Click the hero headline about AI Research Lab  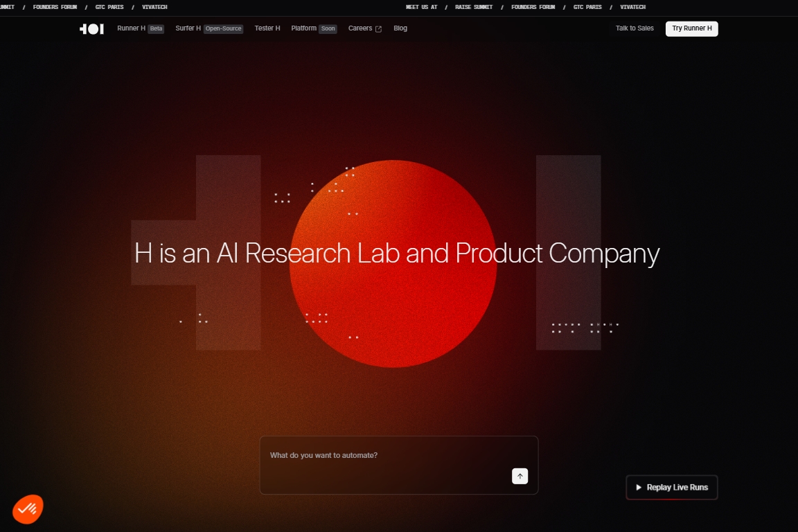point(397,254)
